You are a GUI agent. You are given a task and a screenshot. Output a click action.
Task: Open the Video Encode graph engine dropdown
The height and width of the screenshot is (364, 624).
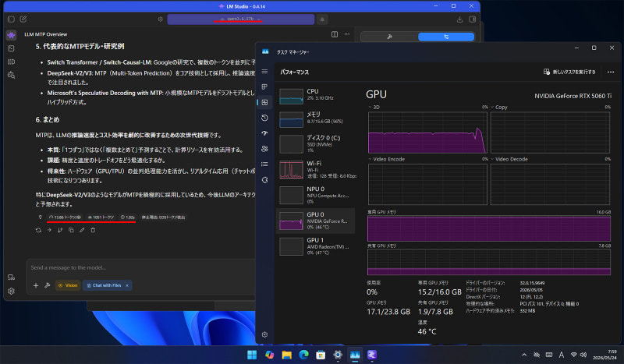pos(386,159)
